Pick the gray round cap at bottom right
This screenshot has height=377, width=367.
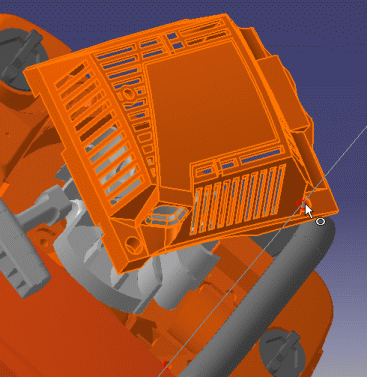[281, 349]
